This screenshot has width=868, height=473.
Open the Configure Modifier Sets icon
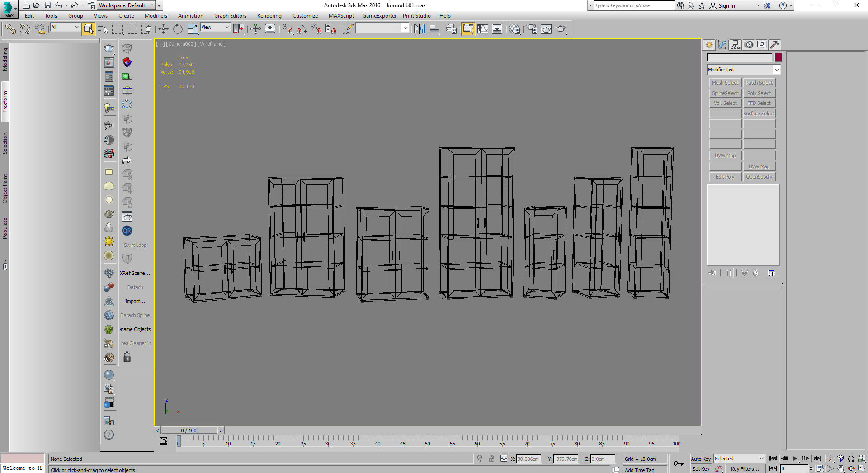pyautogui.click(x=772, y=273)
